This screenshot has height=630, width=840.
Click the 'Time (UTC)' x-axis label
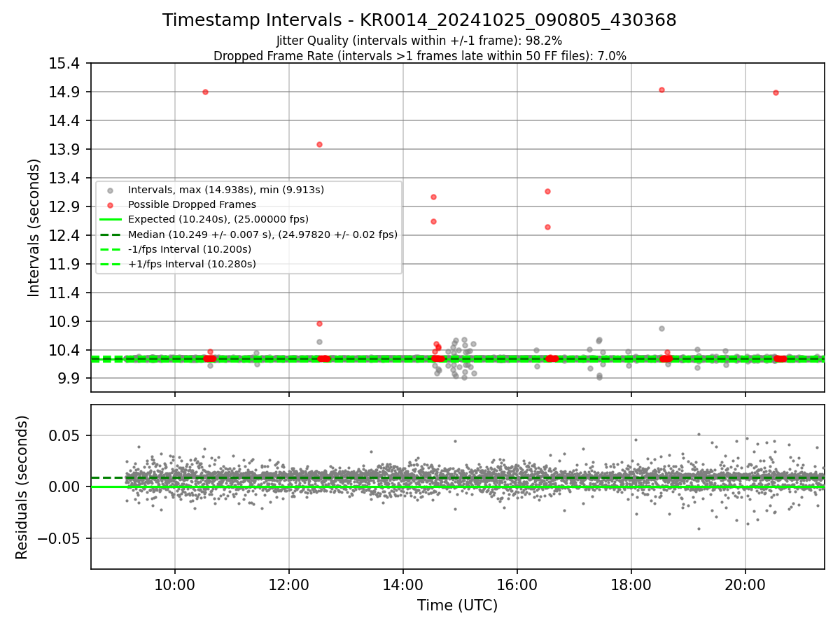[457, 605]
